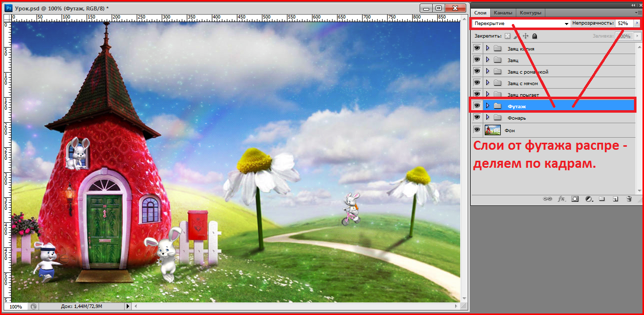
Task: Click layers list scrollbar down arrow
Action: pos(640,190)
